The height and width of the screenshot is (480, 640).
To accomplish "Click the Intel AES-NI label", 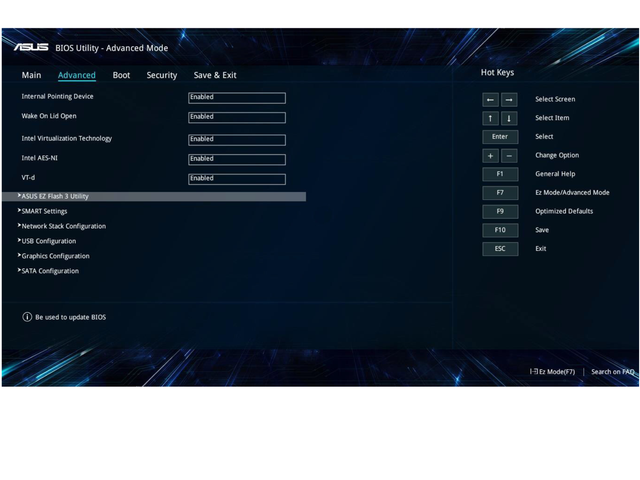I will pyautogui.click(x=40, y=158).
